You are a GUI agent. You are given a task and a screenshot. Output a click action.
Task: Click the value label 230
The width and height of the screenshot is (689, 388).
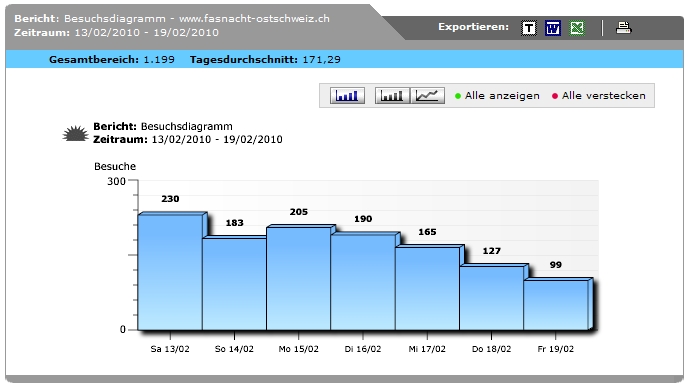170,199
